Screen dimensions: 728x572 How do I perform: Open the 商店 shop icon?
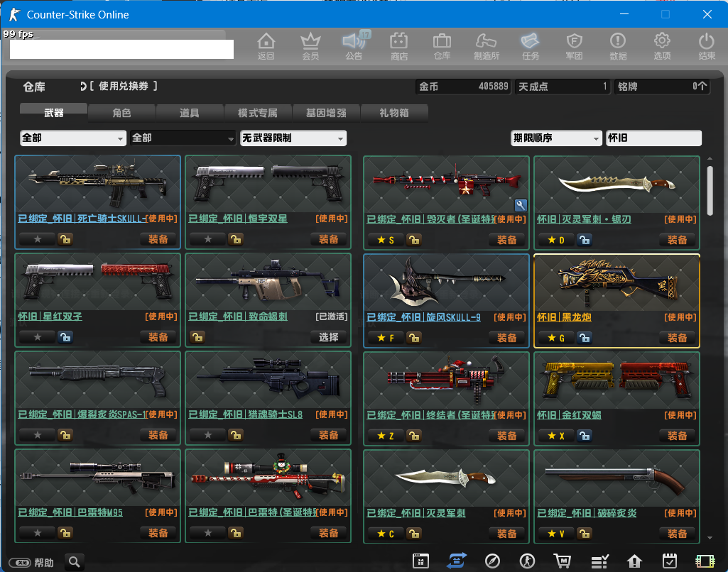click(x=399, y=46)
